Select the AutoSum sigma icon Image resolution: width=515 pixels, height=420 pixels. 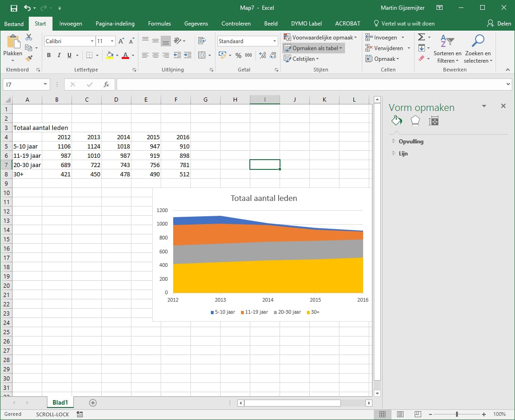coord(421,37)
